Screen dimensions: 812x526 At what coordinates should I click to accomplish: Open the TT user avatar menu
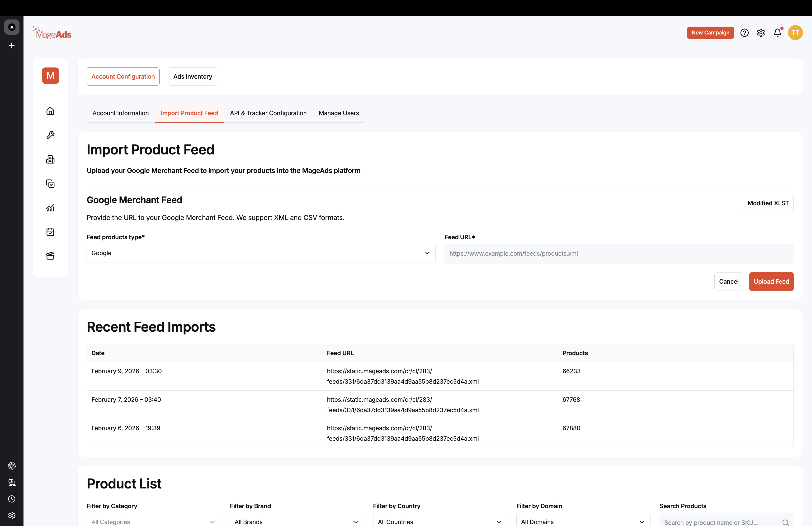(x=795, y=33)
